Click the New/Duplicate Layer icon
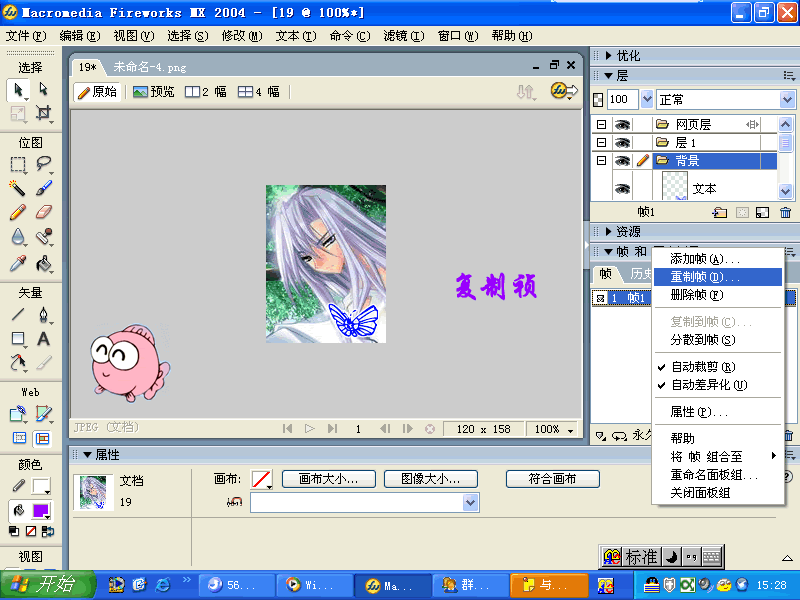The width and height of the screenshot is (800, 600). point(720,212)
